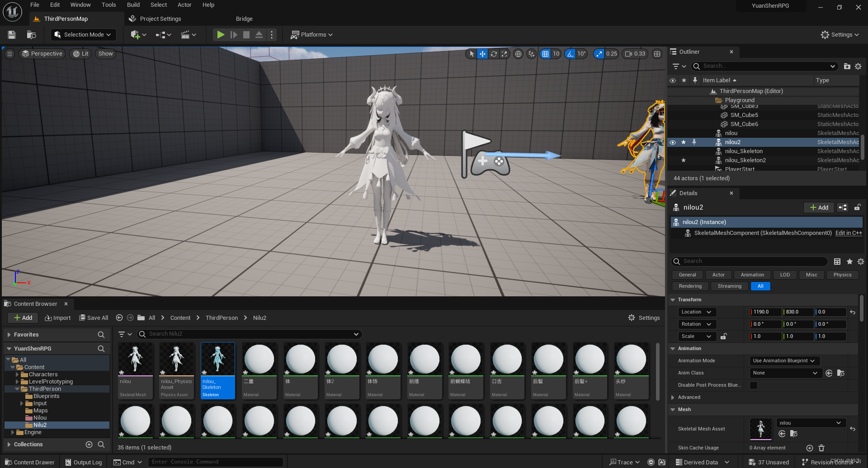Click the Outliner search field
This screenshot has height=468, width=868.
764,66
